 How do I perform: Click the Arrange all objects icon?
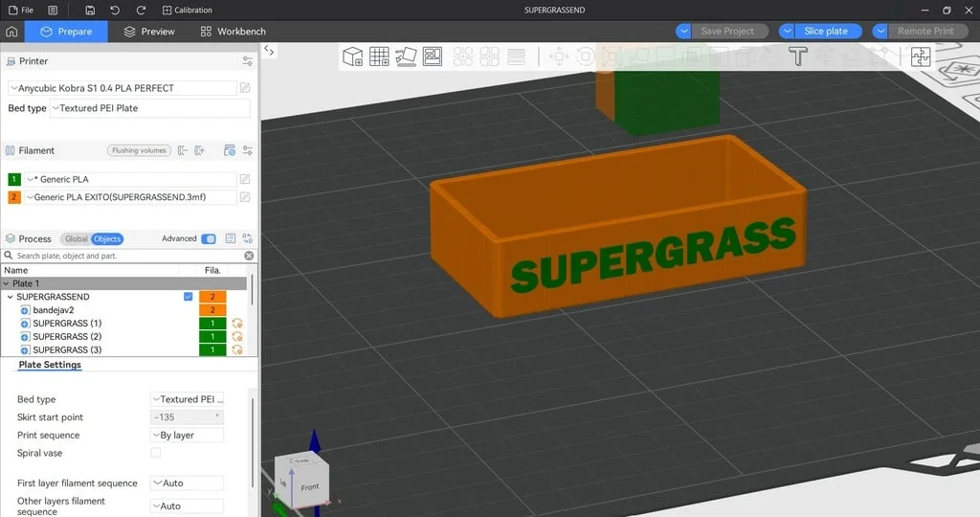pyautogui.click(x=433, y=56)
